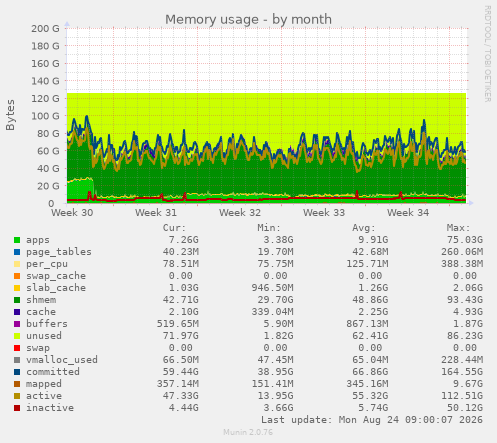Click the apps max value 75.03G
This screenshot has height=443, width=497.
[x=465, y=240]
